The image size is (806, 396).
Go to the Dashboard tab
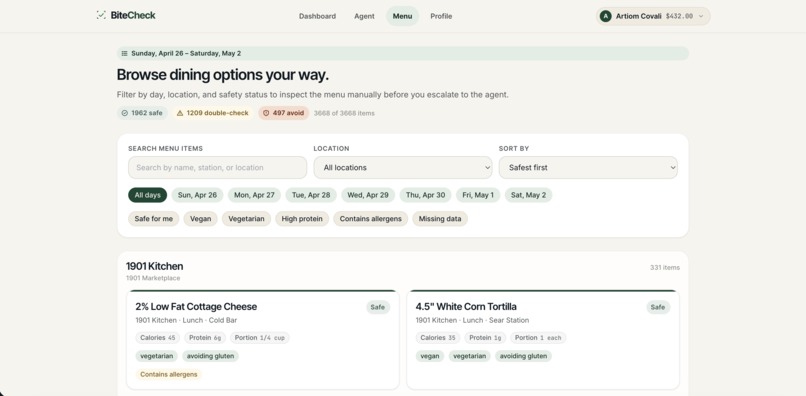point(317,16)
